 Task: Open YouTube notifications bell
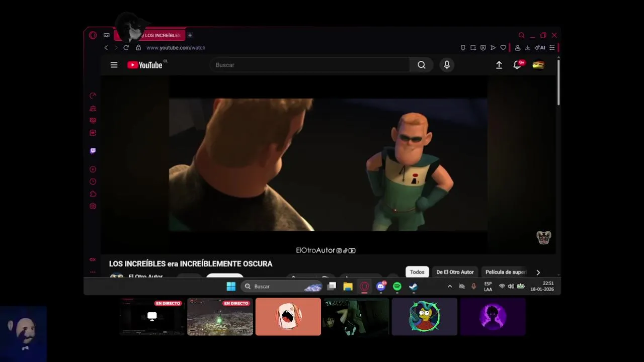517,65
